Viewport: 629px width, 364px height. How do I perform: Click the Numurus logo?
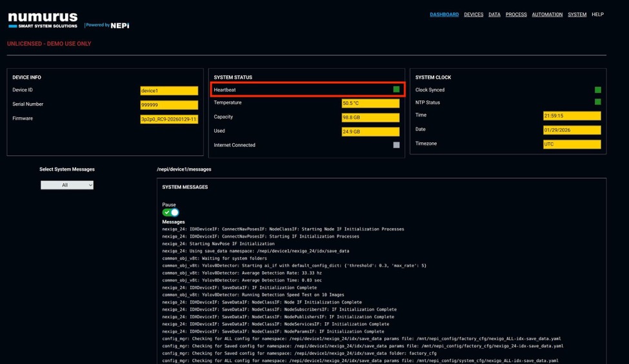pos(43,20)
